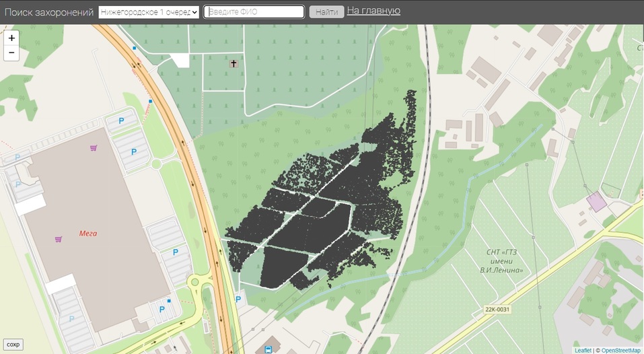The height and width of the screenshot is (354, 644).
Task: Focus the Введите ФИО search field
Action: (254, 12)
